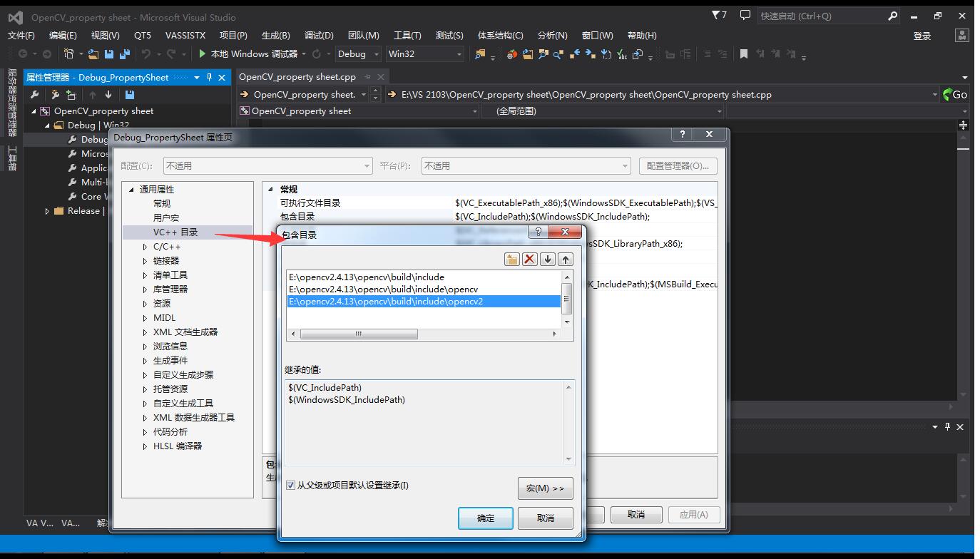Expand the C/C++ property node

click(x=145, y=247)
